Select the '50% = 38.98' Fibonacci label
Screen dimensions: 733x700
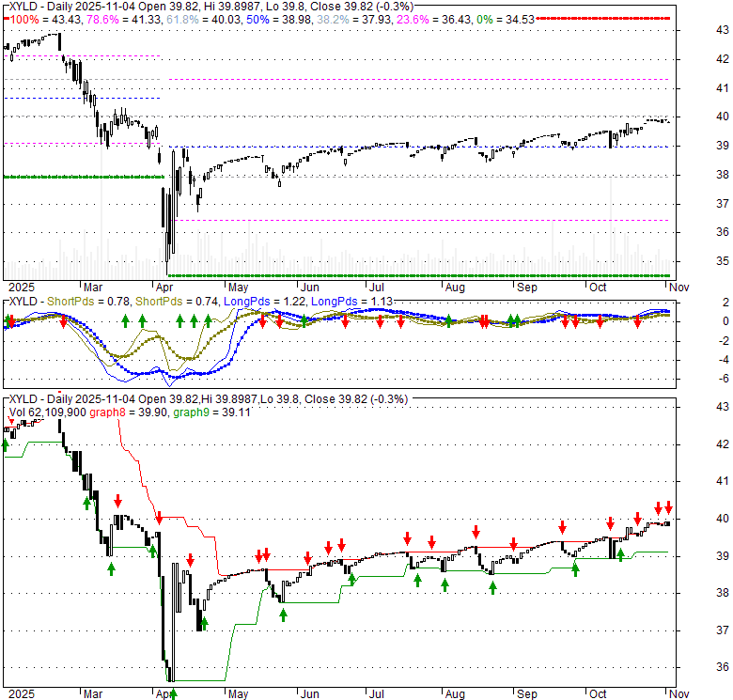[x=279, y=20]
